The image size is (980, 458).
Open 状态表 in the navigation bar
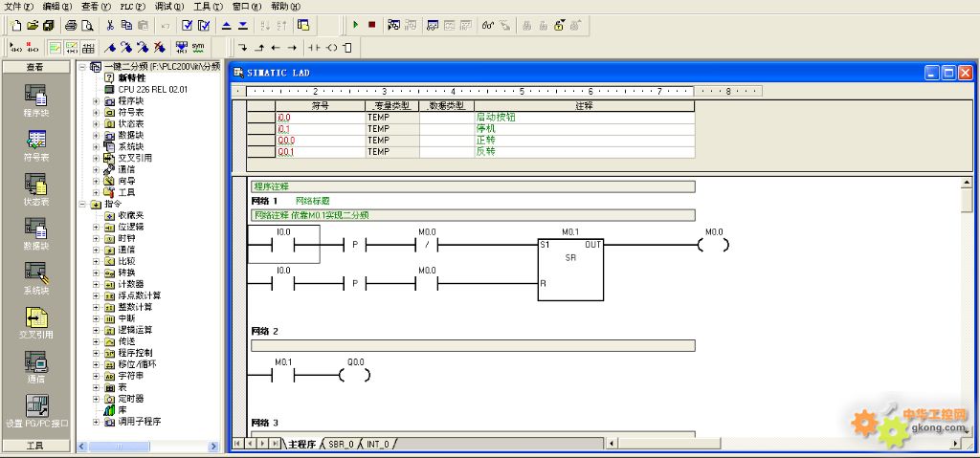click(35, 189)
